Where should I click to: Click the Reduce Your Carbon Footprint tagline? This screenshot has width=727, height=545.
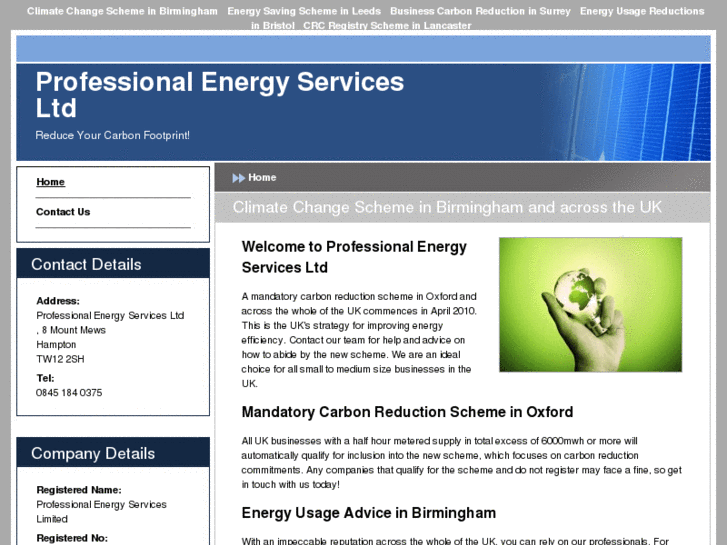click(x=112, y=135)
